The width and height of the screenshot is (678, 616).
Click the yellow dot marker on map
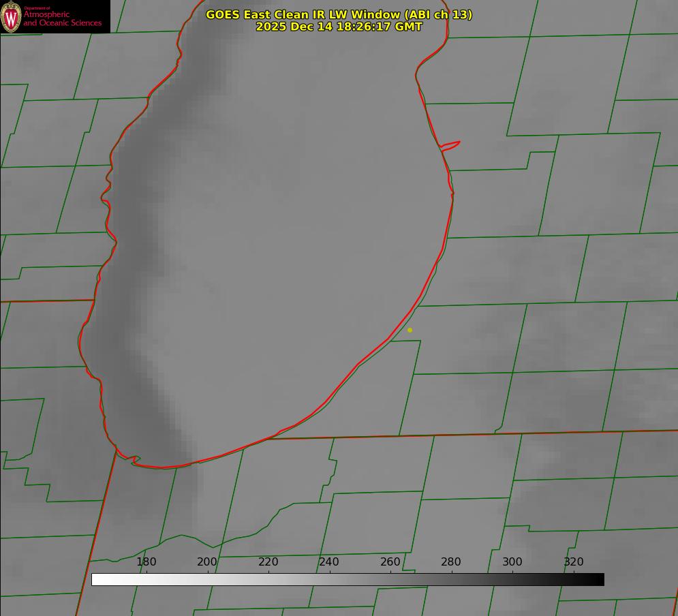(410, 330)
